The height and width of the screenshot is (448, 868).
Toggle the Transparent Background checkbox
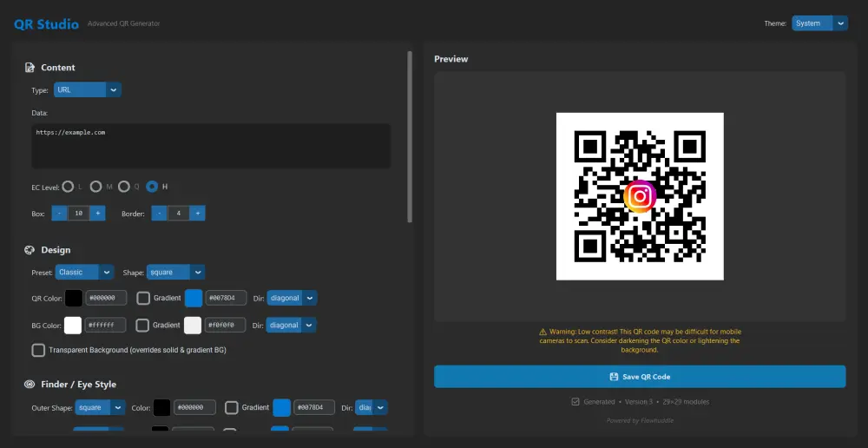click(x=38, y=350)
